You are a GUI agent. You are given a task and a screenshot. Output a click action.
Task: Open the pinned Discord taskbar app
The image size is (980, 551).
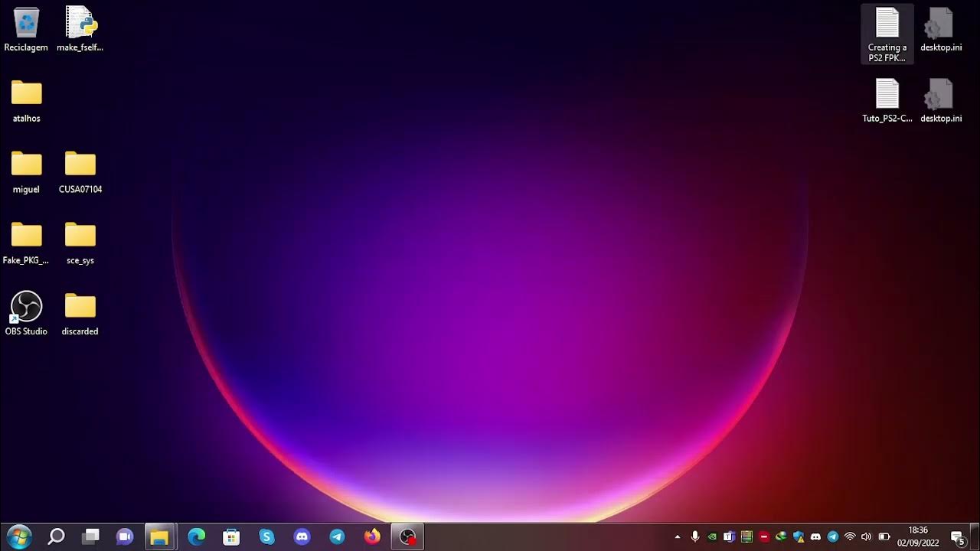pyautogui.click(x=302, y=537)
